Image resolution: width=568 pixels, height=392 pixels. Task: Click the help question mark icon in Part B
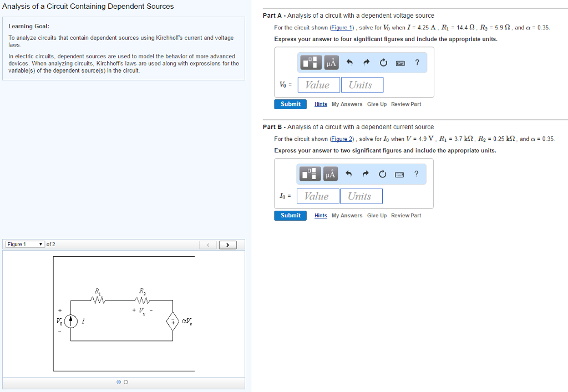coord(417,174)
